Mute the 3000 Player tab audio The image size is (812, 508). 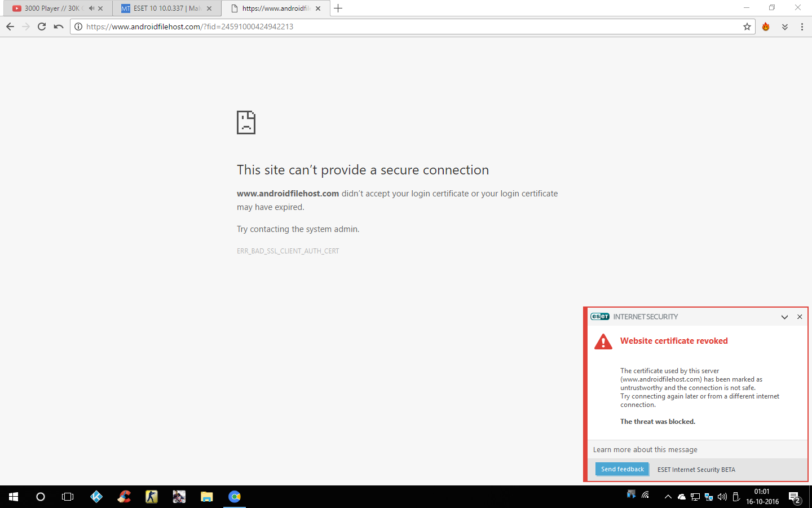point(91,8)
